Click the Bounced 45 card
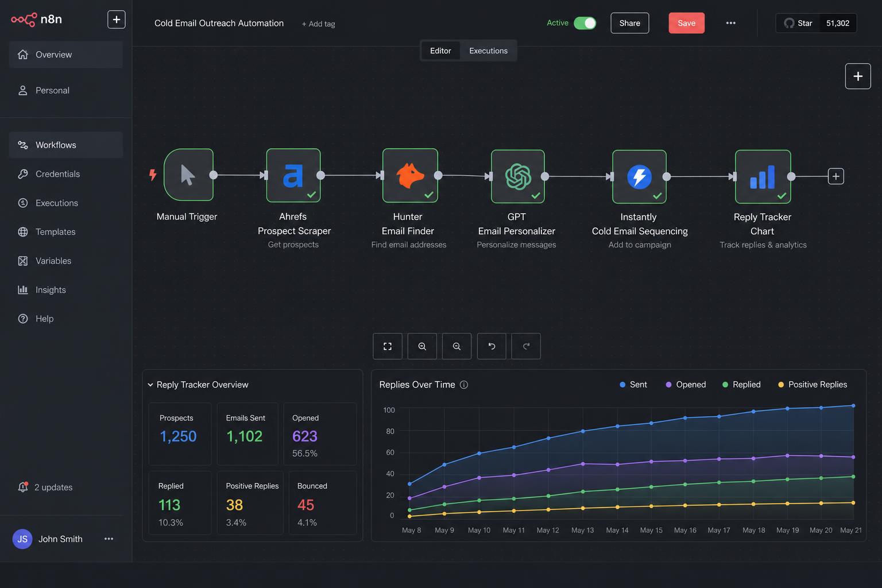882x588 pixels. point(323,503)
